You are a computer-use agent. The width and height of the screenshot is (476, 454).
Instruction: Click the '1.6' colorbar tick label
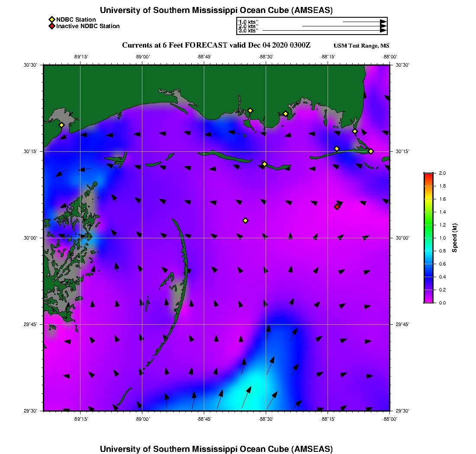tap(442, 199)
